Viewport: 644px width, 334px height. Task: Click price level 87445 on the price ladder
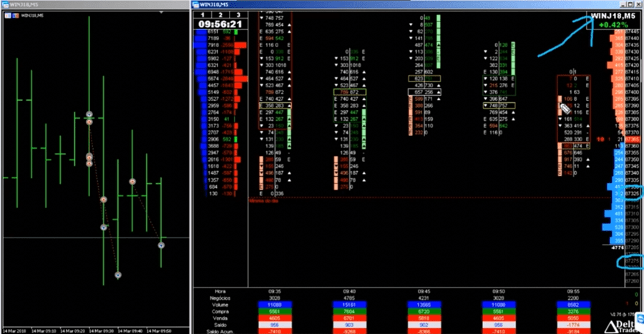coord(633,33)
